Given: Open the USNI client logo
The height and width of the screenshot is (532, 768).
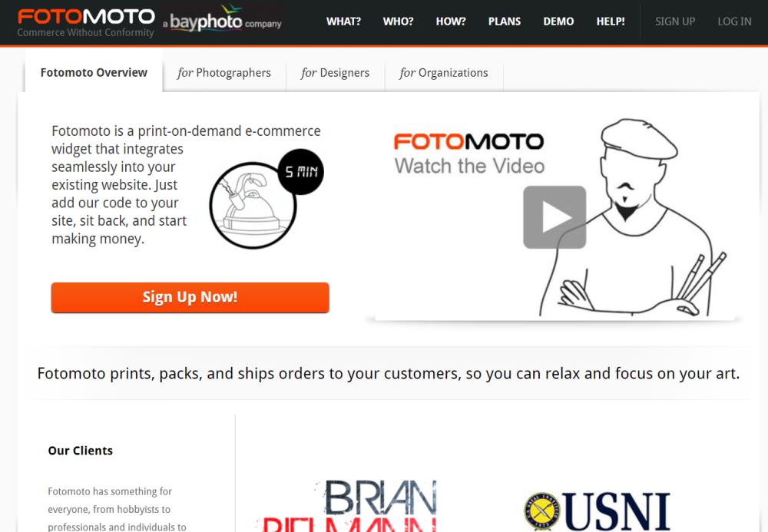Looking at the screenshot, I should click(597, 511).
